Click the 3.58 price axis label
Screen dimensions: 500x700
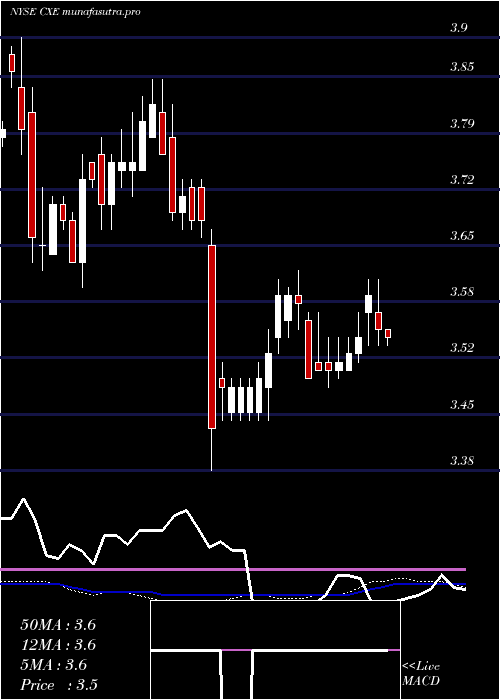point(462,292)
